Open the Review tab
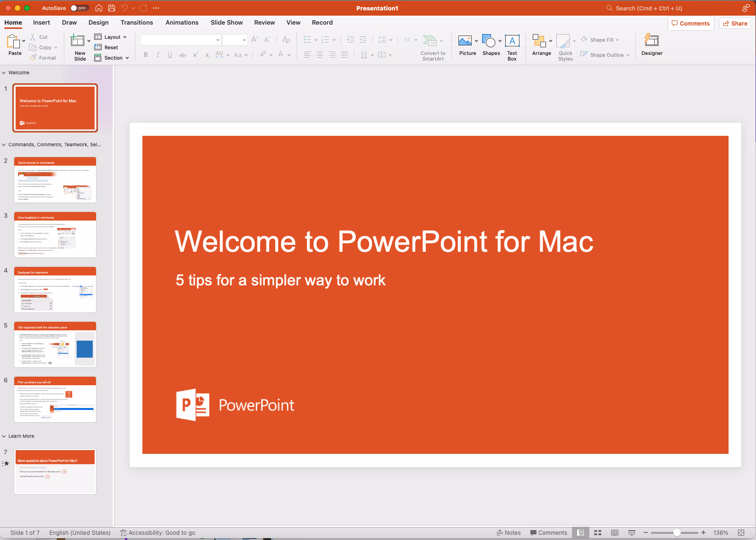This screenshot has height=540, width=756. coord(264,22)
